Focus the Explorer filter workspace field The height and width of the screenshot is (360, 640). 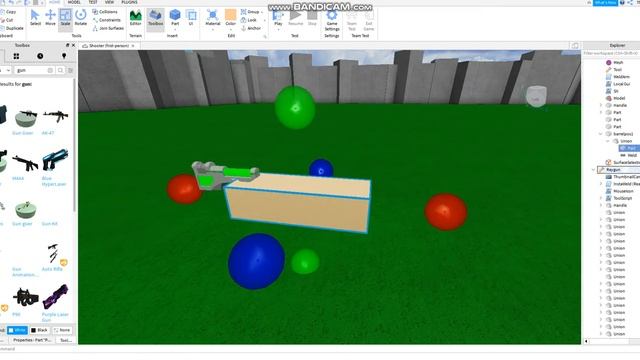point(611,53)
